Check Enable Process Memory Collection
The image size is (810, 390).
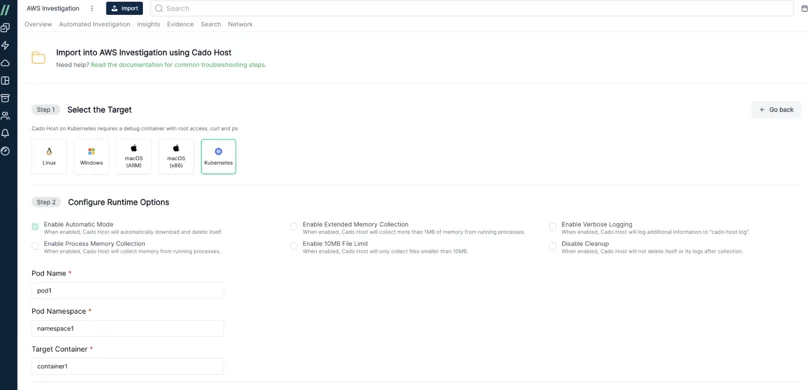[35, 246]
